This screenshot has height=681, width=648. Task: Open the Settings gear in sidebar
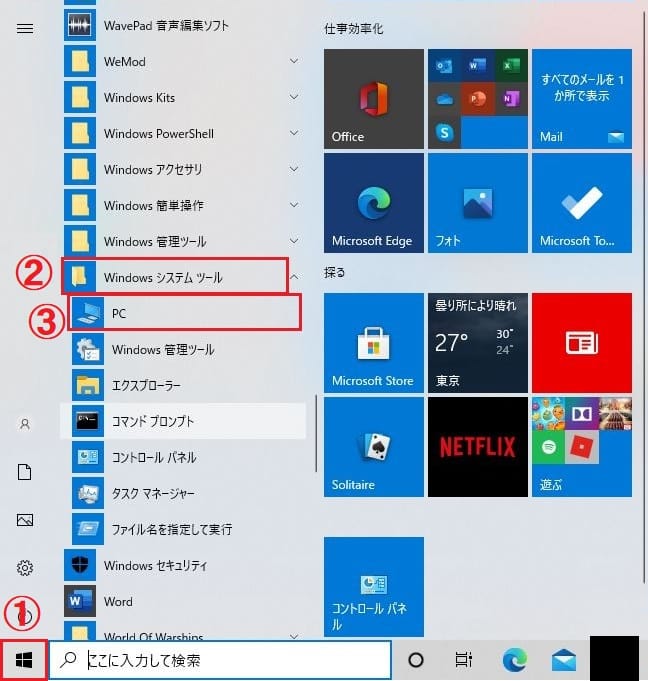25,568
